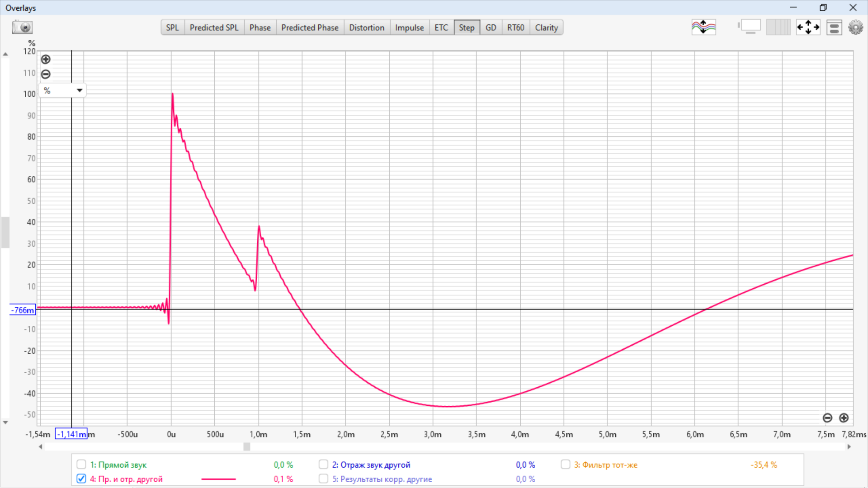Screen dimensions: 868x488
Task: Enable trace 3 Фильтр тот-же checkbox
Action: pos(565,465)
